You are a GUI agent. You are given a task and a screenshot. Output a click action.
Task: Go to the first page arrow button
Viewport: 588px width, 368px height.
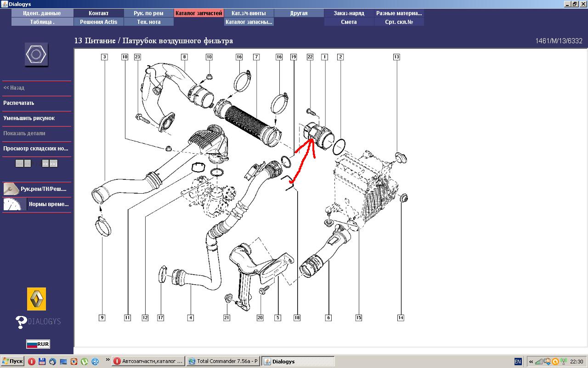[19, 163]
